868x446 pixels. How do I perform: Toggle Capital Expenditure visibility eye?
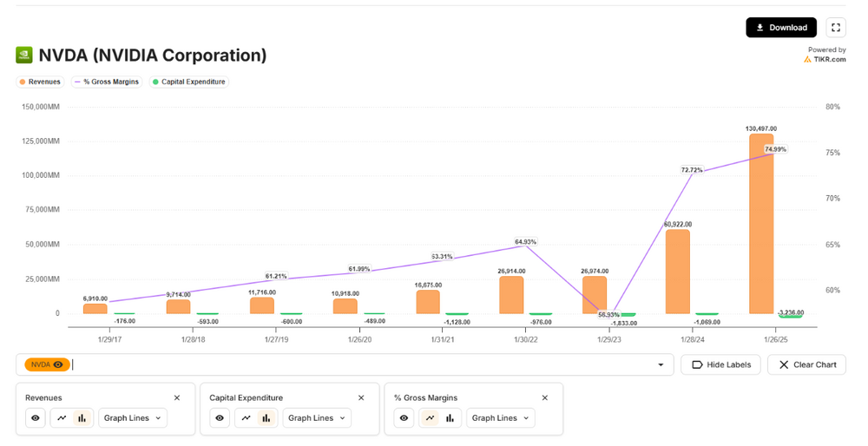coord(220,417)
